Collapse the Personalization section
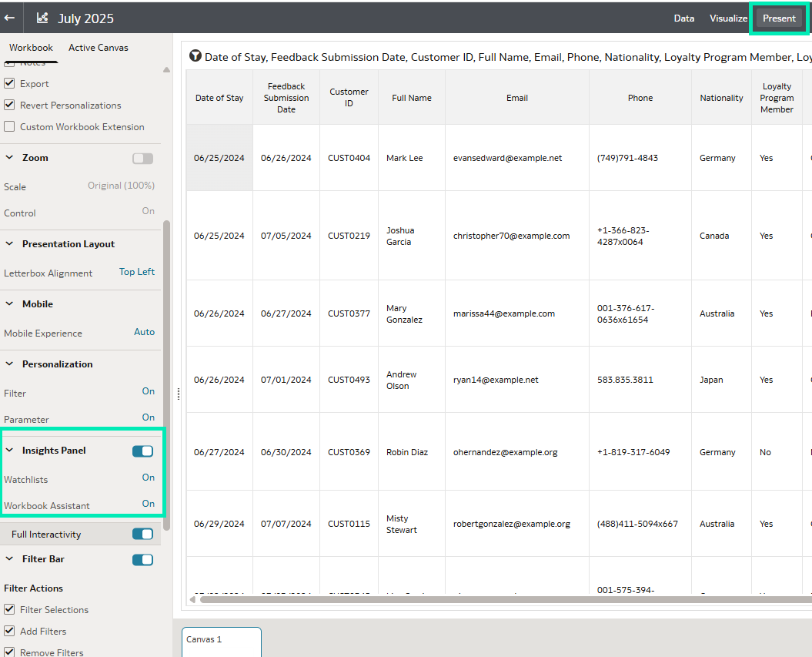Screen dimensions: 812x657 (x=10, y=364)
